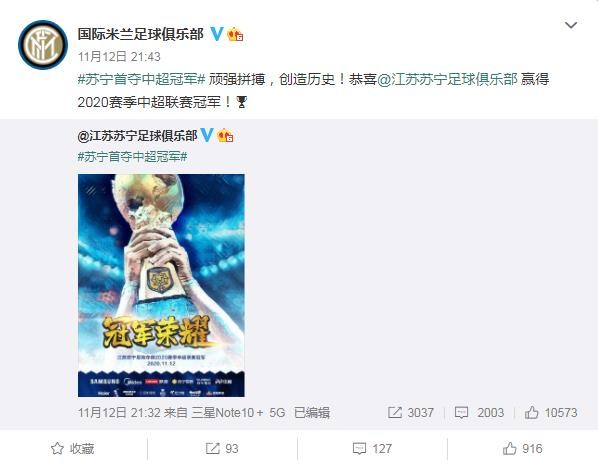Open the 11月12日 21:43 post timestamp
The width and height of the screenshot is (598, 466).
(119, 57)
